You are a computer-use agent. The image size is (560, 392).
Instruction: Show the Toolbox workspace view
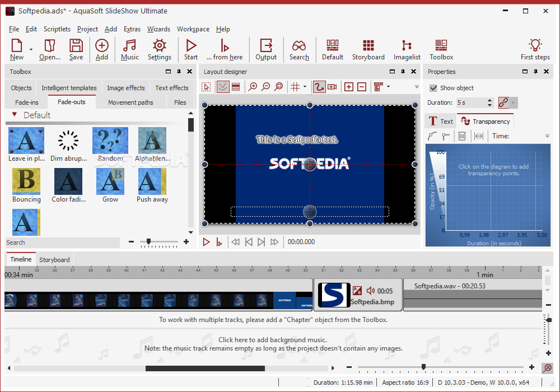[x=441, y=50]
